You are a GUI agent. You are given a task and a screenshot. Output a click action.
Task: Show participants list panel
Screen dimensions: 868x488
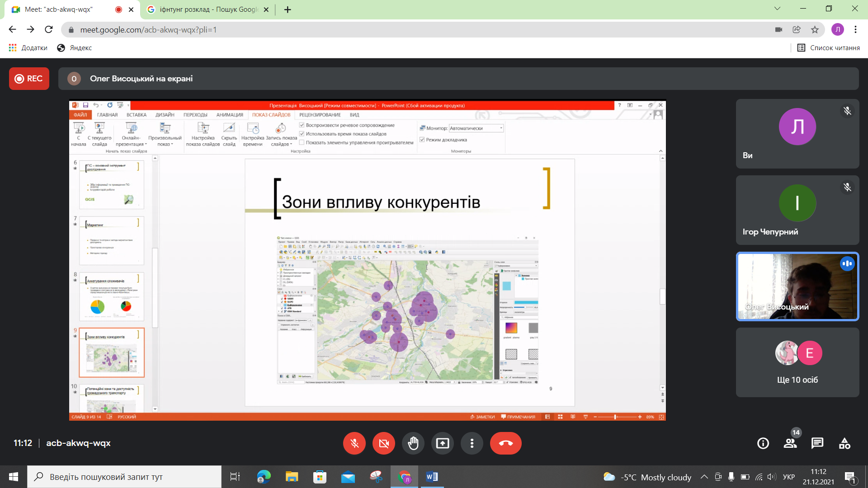(x=790, y=443)
